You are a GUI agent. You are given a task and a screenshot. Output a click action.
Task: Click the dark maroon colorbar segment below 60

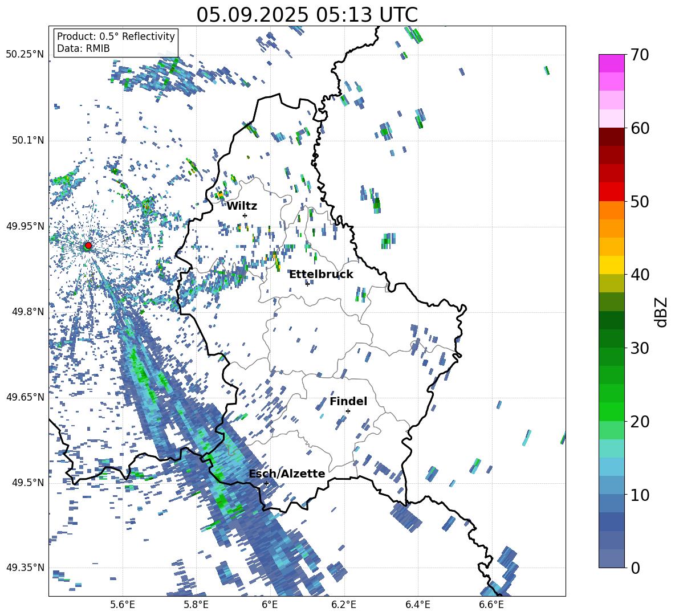611,137
